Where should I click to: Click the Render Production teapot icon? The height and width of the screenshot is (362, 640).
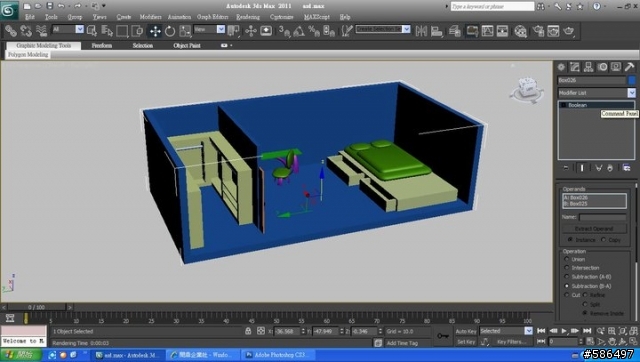tap(569, 31)
